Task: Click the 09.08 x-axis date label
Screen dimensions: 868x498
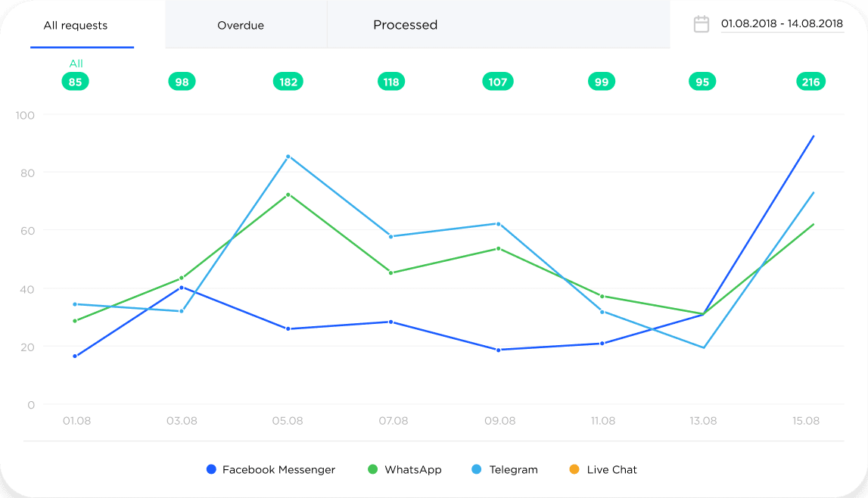Action: pyautogui.click(x=499, y=421)
